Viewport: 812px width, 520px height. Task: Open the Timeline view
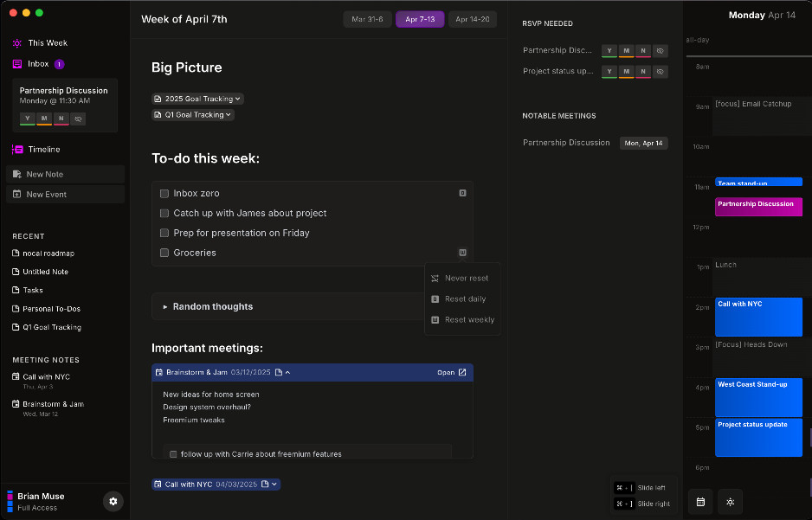36,150
